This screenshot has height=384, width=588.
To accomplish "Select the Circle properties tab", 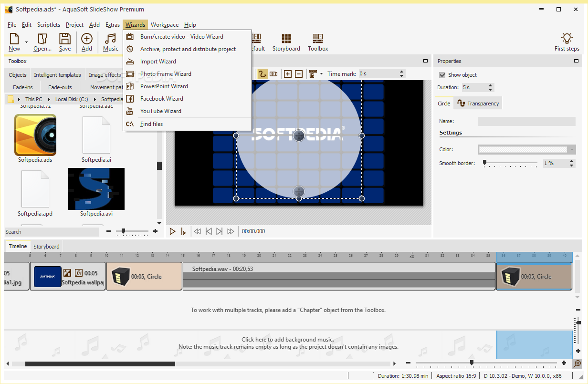I will (x=444, y=104).
